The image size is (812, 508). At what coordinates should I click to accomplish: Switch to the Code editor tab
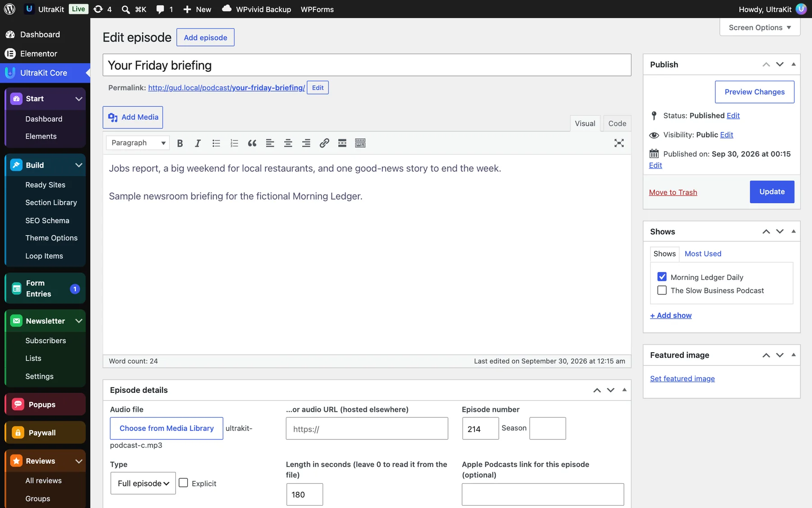(x=617, y=123)
